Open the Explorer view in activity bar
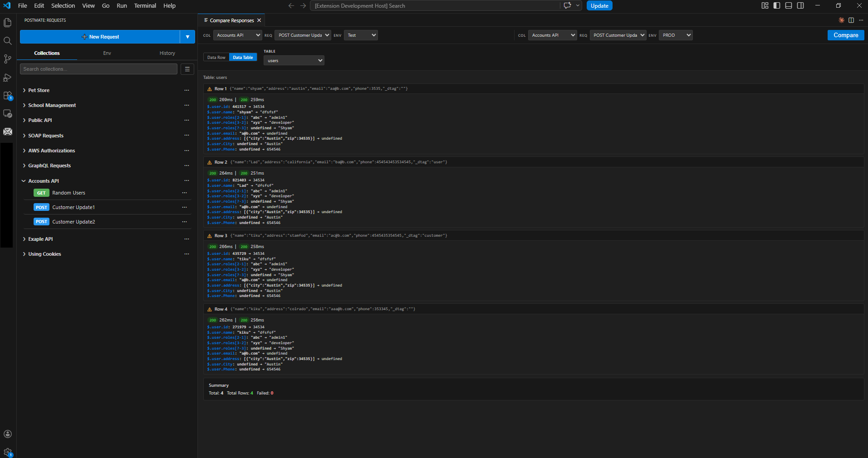This screenshot has height=458, width=868. coord(8,23)
